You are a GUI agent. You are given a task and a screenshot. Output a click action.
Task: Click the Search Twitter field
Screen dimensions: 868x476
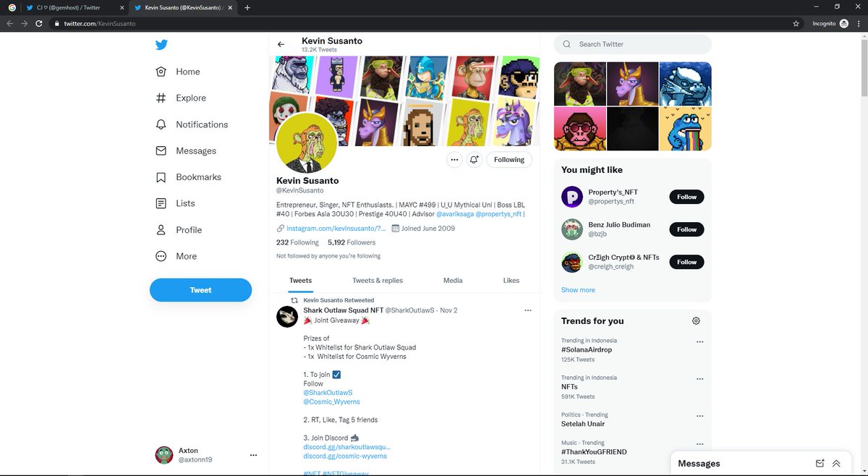[x=633, y=44]
